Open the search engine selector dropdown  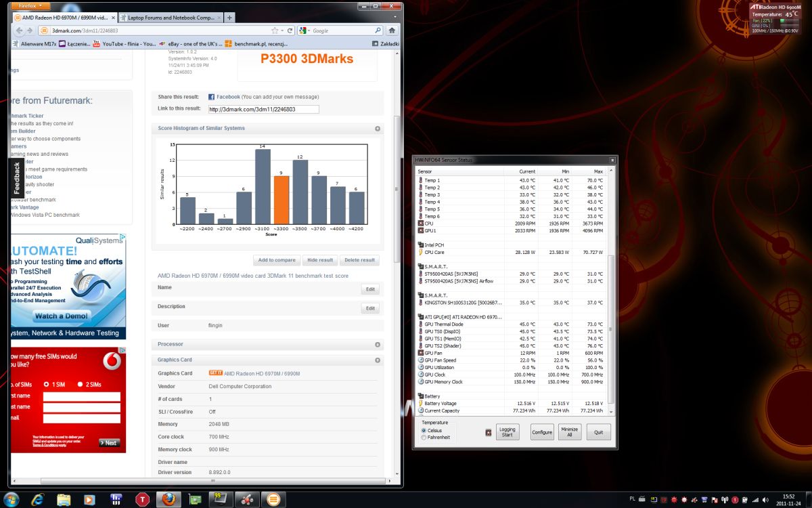click(x=304, y=30)
